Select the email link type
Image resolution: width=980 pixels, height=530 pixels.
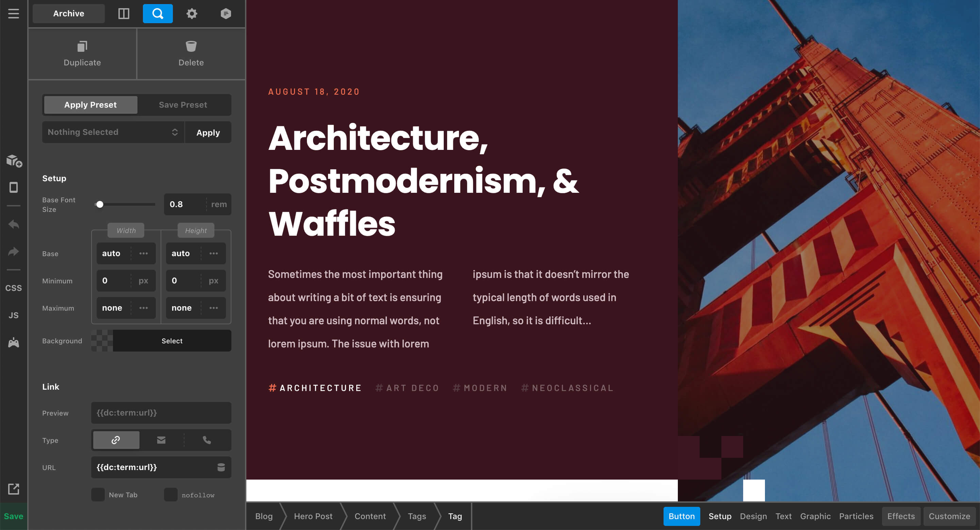(161, 440)
